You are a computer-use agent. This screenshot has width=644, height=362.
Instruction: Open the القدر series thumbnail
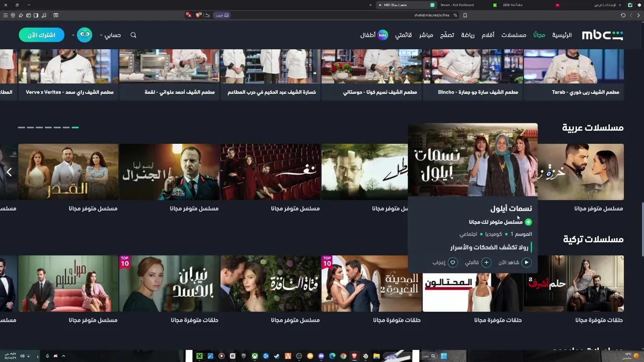[x=68, y=172]
